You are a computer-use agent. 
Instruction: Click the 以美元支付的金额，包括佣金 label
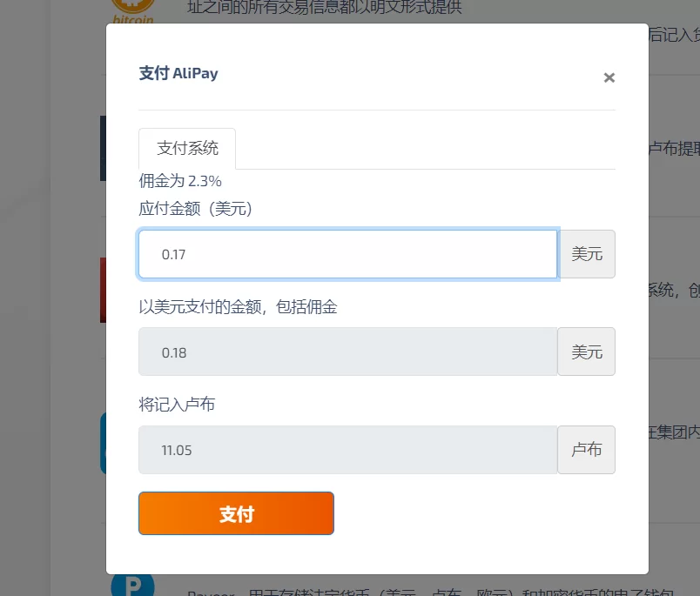238,306
